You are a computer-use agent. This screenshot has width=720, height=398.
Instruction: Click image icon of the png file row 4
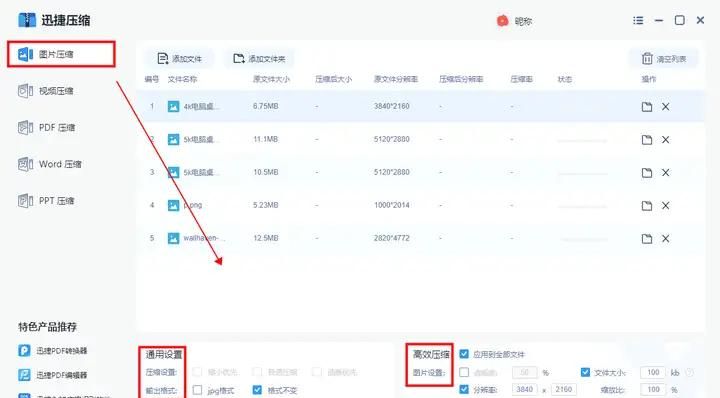point(173,206)
